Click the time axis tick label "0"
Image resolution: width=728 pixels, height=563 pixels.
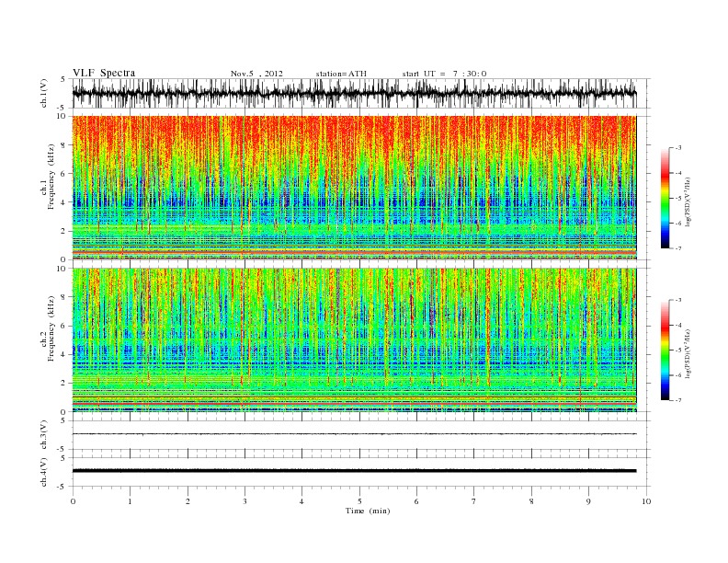coord(73,501)
